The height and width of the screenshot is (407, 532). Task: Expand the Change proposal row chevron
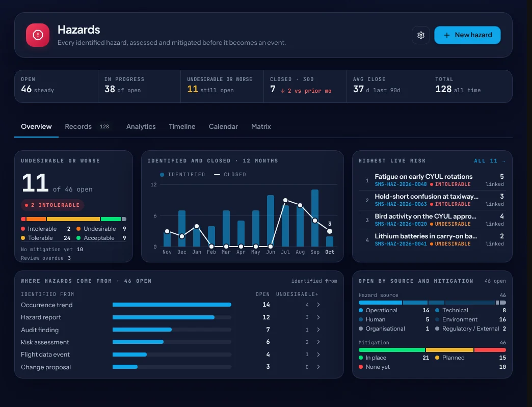[x=318, y=367]
